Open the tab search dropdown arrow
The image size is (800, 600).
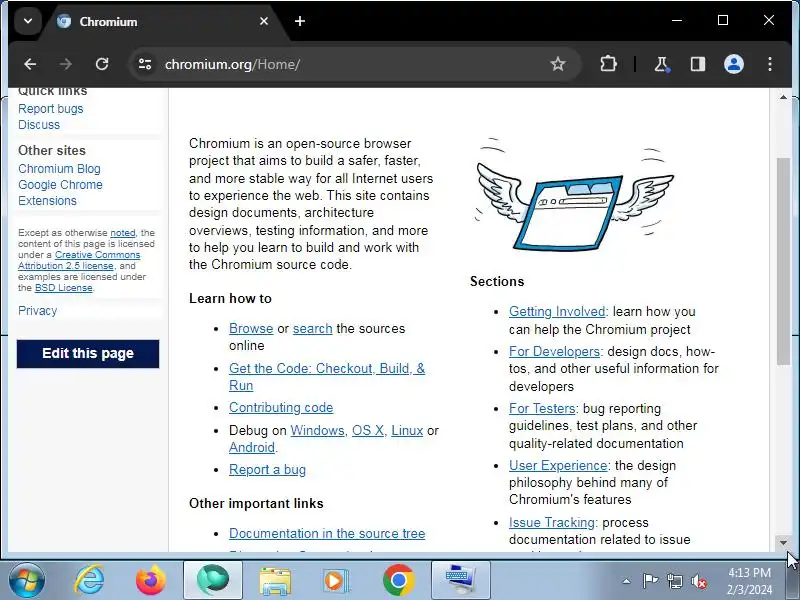[28, 21]
